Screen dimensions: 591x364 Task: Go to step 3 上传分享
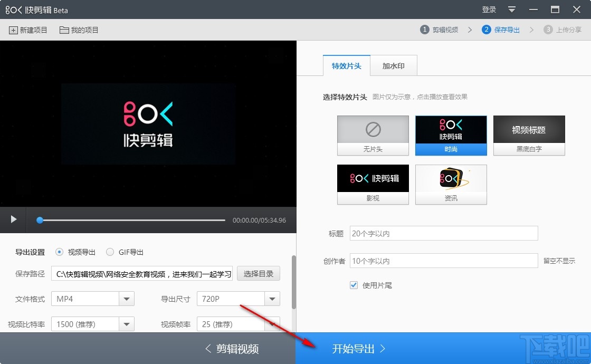pyautogui.click(x=563, y=30)
